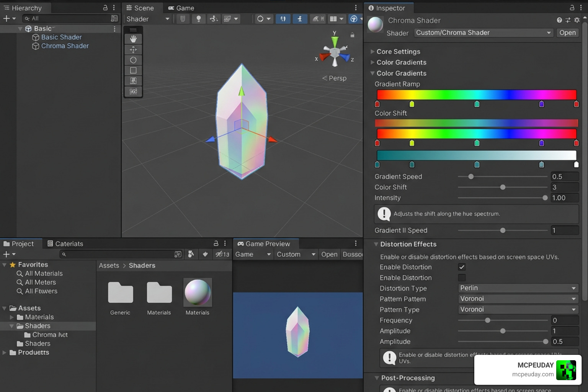The image size is (588, 392).
Task: Open the Game display dropdown in preview
Action: (x=253, y=255)
